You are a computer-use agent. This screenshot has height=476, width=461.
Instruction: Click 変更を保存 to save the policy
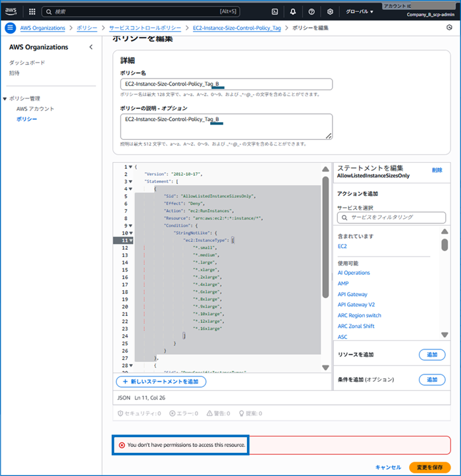pyautogui.click(x=430, y=467)
